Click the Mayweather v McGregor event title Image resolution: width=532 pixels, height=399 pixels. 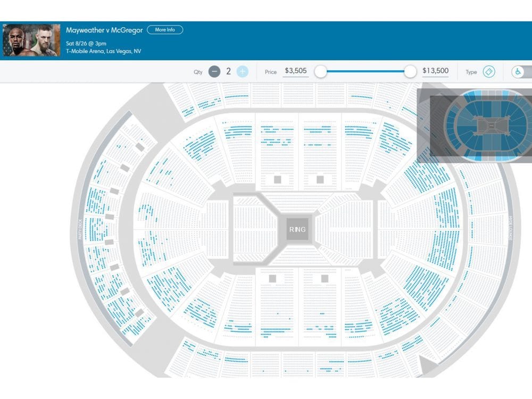click(104, 30)
